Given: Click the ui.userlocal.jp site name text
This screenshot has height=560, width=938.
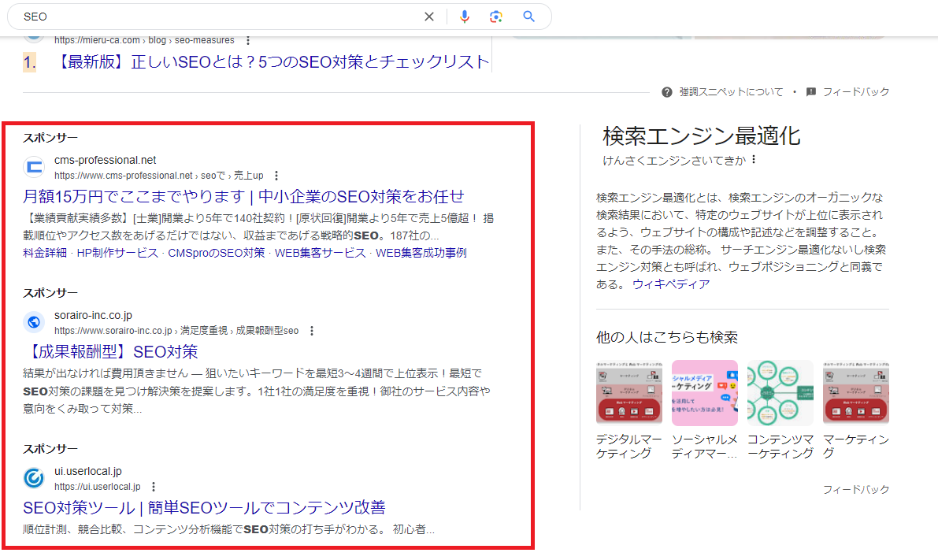Looking at the screenshot, I should click(x=88, y=472).
